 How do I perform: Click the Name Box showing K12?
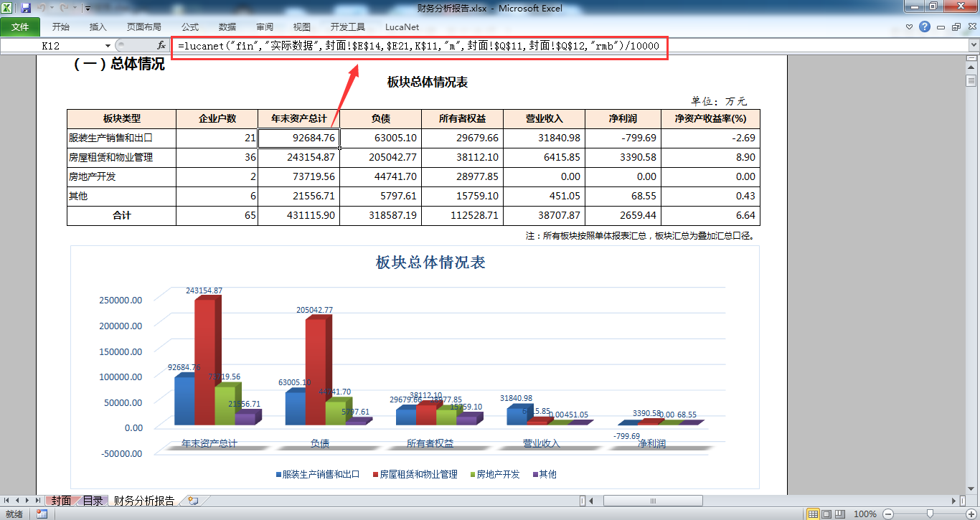pos(52,45)
